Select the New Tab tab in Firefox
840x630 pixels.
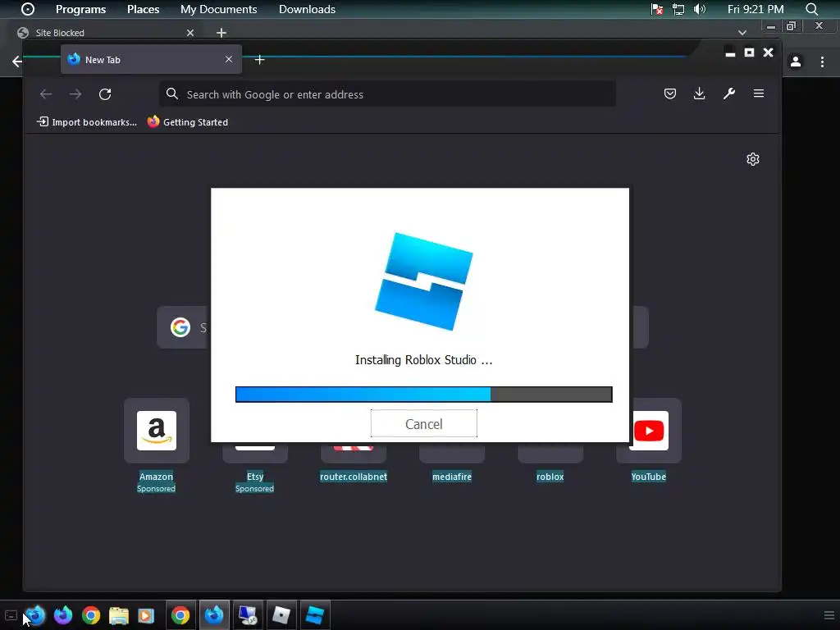[151, 59]
